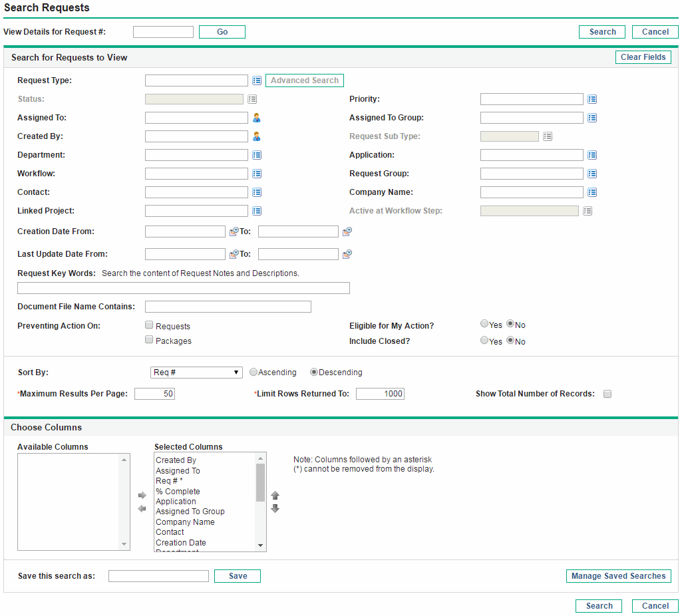Image resolution: width=680 pixels, height=616 pixels.
Task: Enable Show Total Number of Records
Action: point(607,394)
